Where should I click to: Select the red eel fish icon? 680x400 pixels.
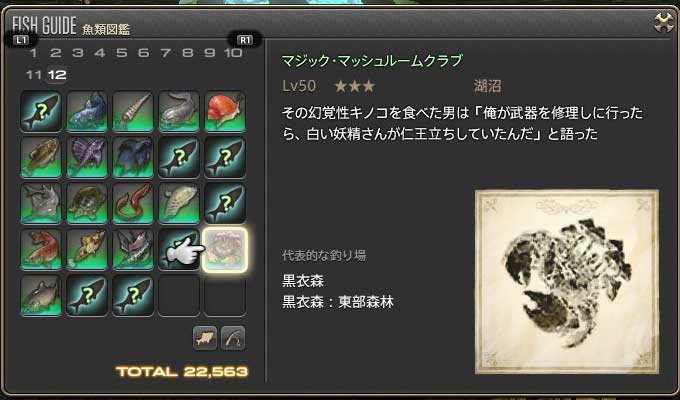pos(133,203)
